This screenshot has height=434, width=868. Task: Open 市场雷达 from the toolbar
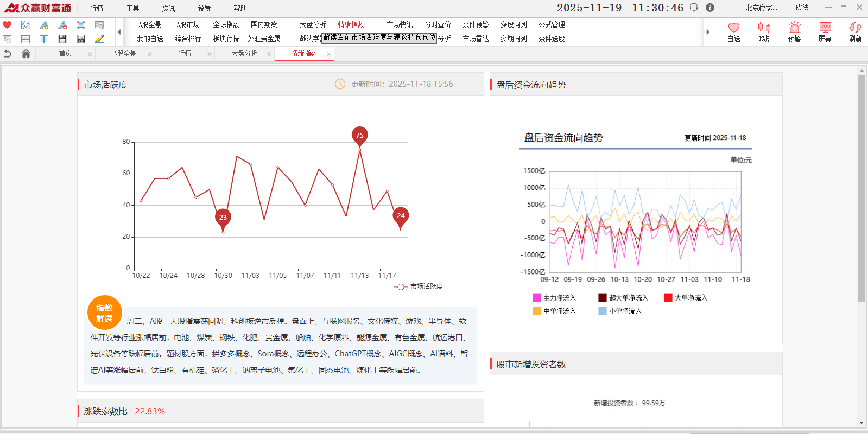(476, 39)
